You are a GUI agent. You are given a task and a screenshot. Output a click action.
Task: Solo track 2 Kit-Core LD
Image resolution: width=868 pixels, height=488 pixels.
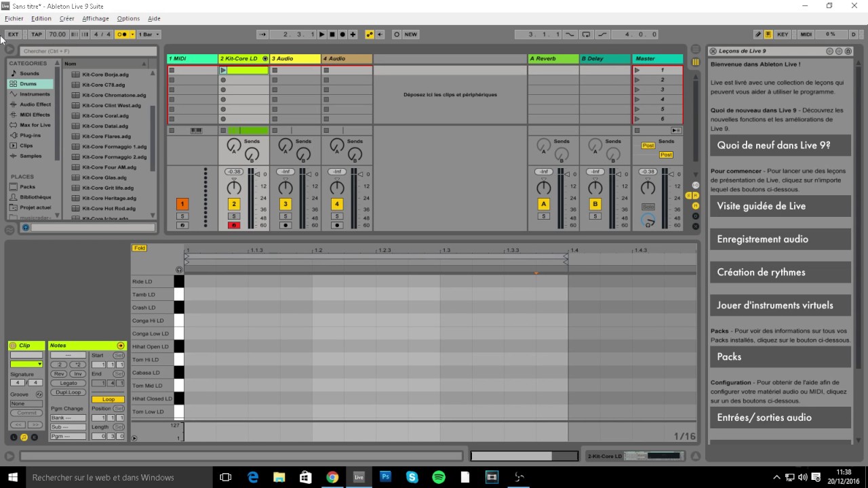pos(234,216)
